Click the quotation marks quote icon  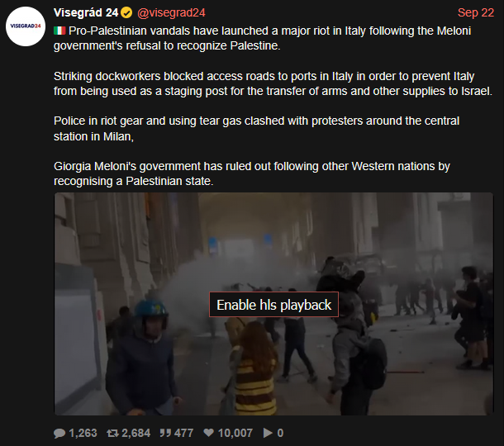[x=165, y=433]
